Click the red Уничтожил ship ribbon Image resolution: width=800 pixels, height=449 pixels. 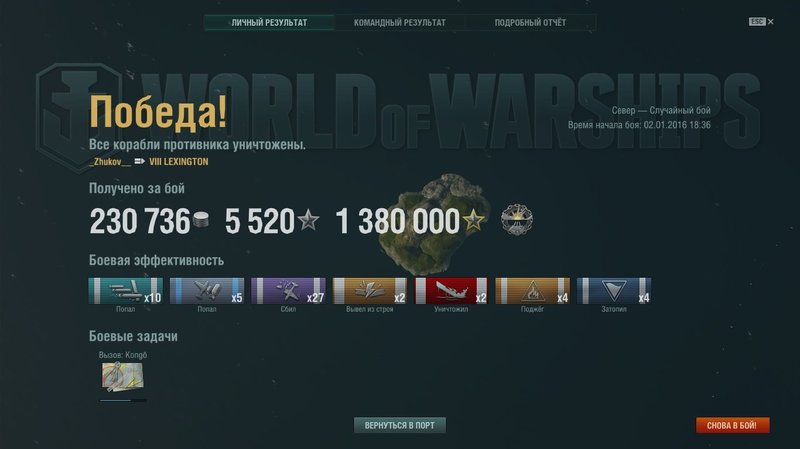(451, 291)
